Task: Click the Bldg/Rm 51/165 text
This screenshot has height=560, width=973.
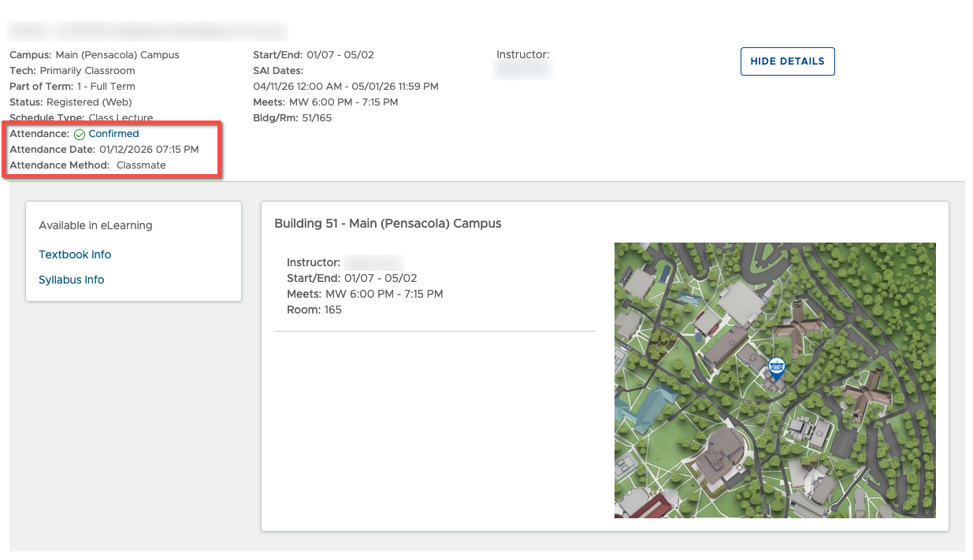Action: (292, 117)
